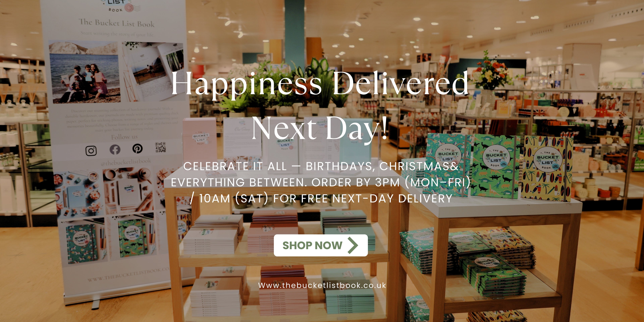Image resolution: width=644 pixels, height=322 pixels.
Task: Click the Facebook icon on the banner
Action: pyautogui.click(x=115, y=149)
